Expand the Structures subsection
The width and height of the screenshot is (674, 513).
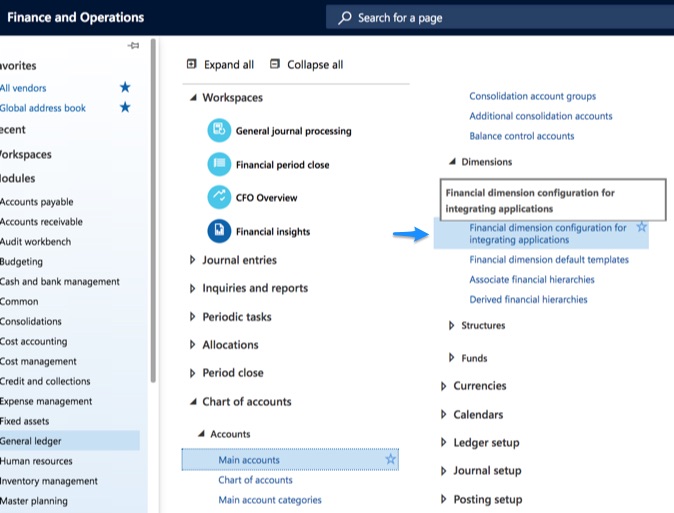[x=451, y=325]
